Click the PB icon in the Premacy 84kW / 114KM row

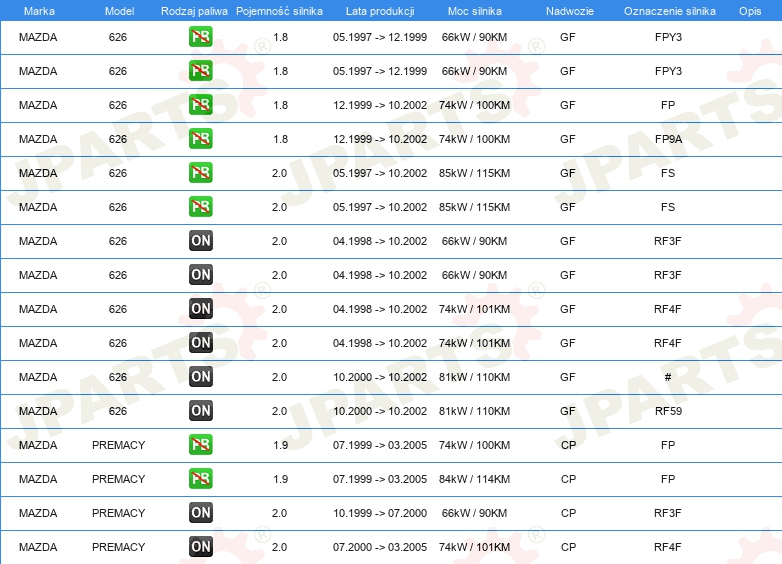coord(200,478)
